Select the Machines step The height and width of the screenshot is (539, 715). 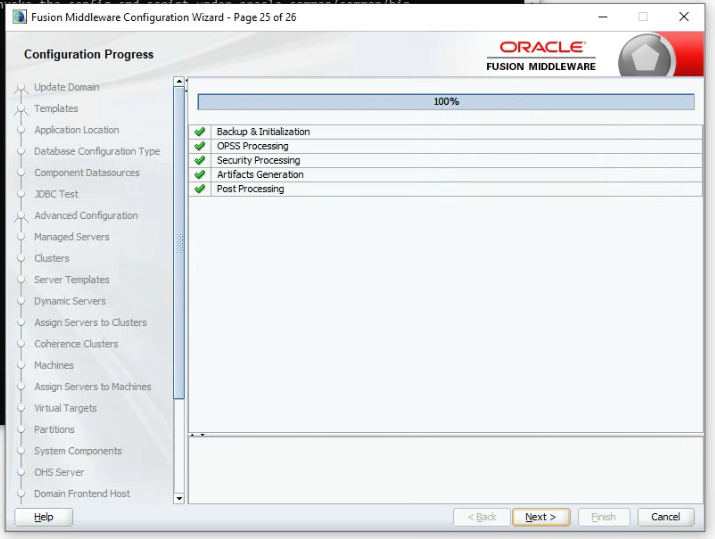pos(54,366)
